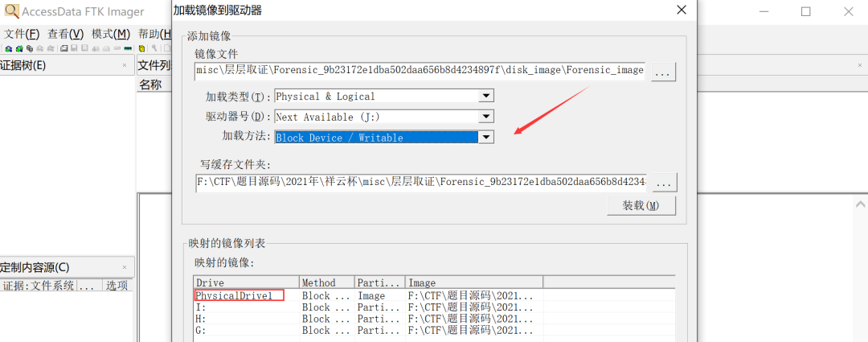Screen dimensions: 868x342
Task: Sort by the Drive column header
Action: (x=247, y=282)
